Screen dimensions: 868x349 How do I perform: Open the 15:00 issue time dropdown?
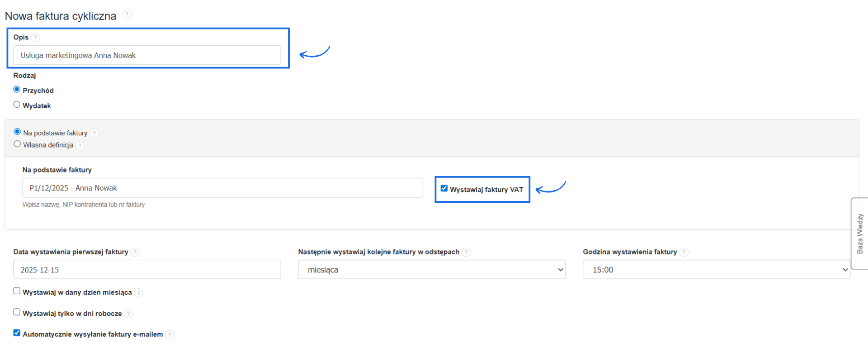click(x=716, y=270)
